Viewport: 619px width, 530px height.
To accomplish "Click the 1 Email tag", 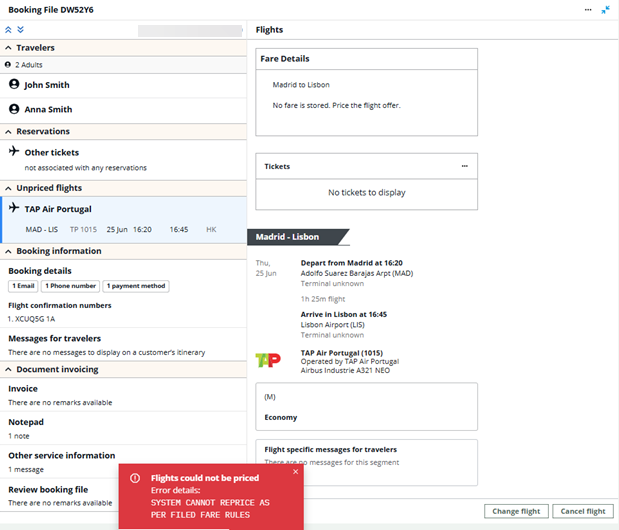I will coord(23,286).
